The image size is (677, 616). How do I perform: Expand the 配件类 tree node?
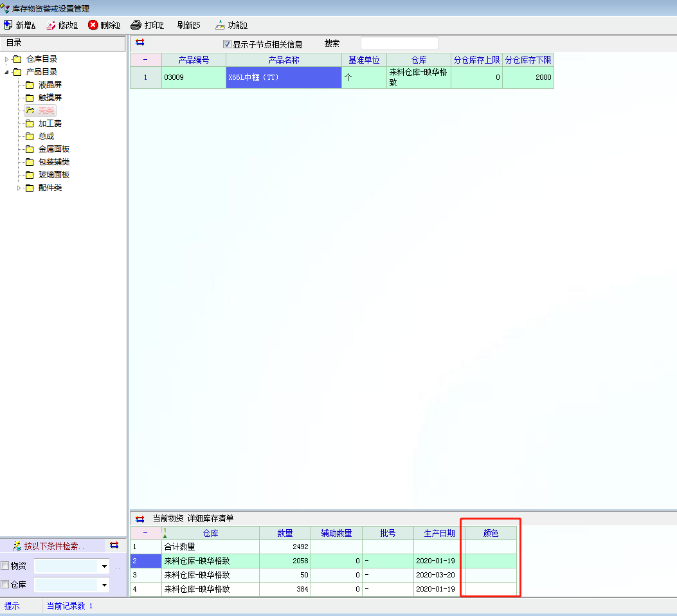click(x=19, y=188)
